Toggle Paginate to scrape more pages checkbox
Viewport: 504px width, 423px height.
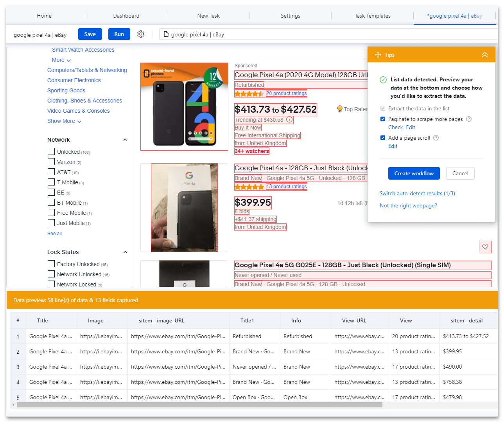383,119
